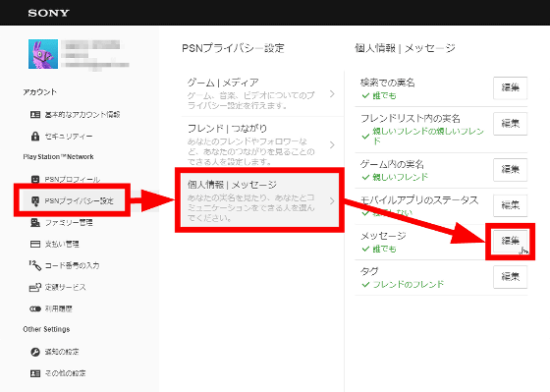Edit ゲーム内の実名 setting

click(x=510, y=170)
